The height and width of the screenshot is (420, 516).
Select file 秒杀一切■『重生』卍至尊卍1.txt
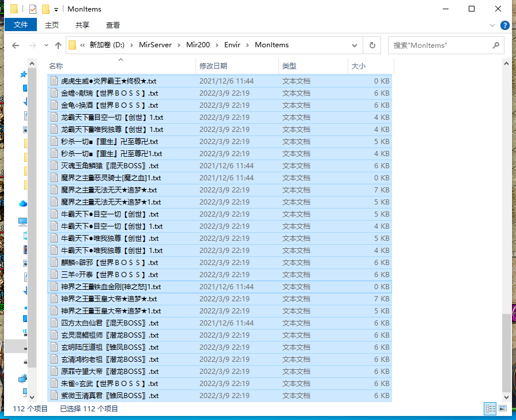pos(220,154)
